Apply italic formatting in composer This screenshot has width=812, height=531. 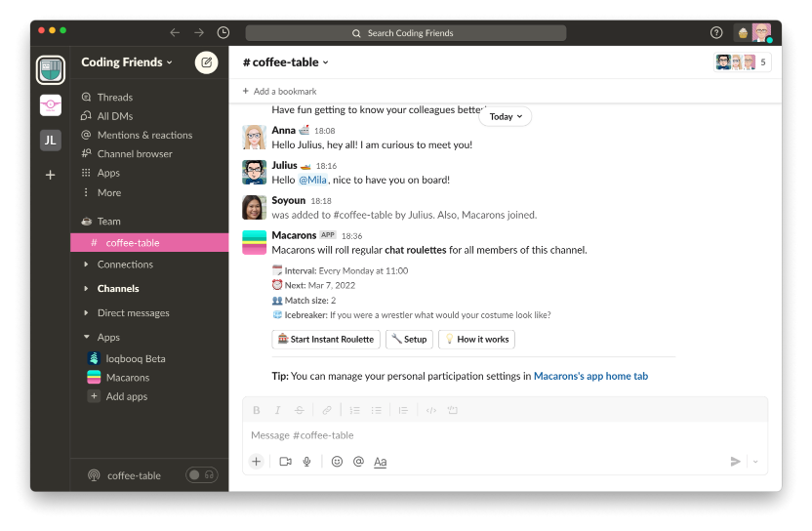277,410
